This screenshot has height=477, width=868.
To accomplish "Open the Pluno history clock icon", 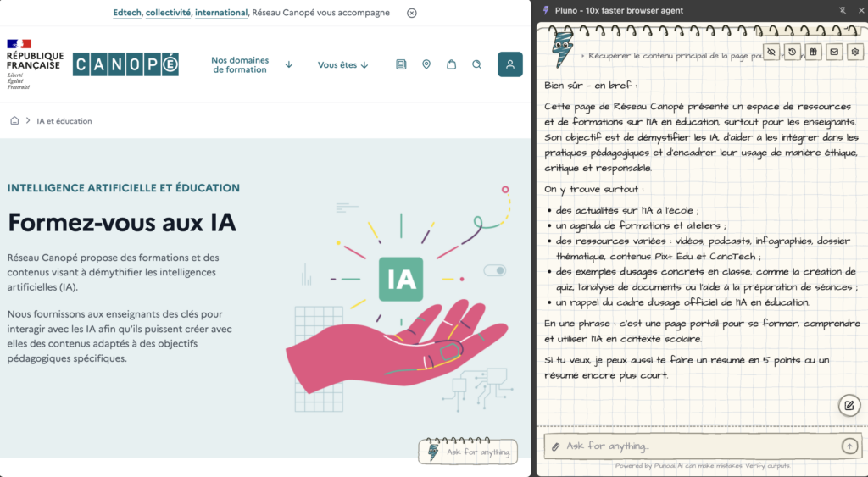I will (x=793, y=52).
